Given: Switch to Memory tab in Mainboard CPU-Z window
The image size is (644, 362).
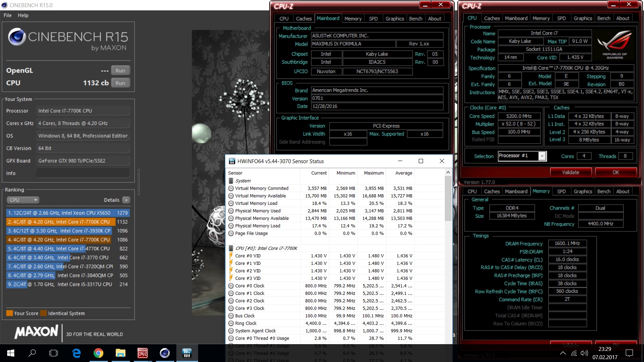Looking at the screenshot, I should [353, 19].
